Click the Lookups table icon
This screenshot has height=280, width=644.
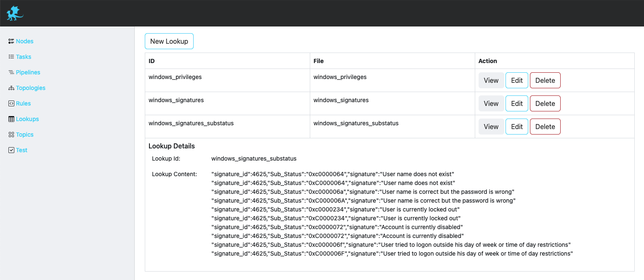point(11,119)
